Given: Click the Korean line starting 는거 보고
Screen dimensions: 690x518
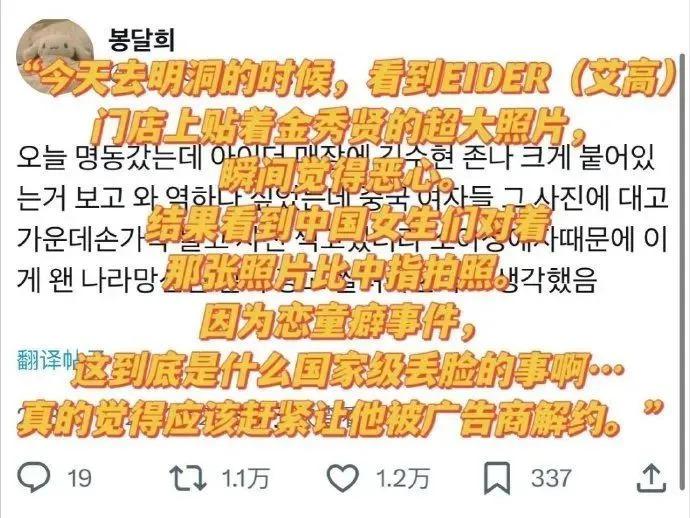Looking at the screenshot, I should (x=343, y=198).
